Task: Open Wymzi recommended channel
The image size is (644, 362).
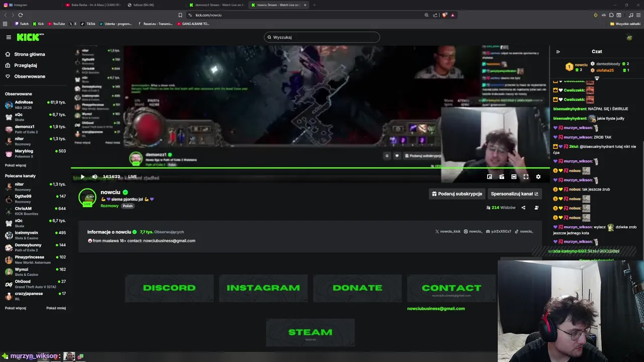Action: click(34, 271)
